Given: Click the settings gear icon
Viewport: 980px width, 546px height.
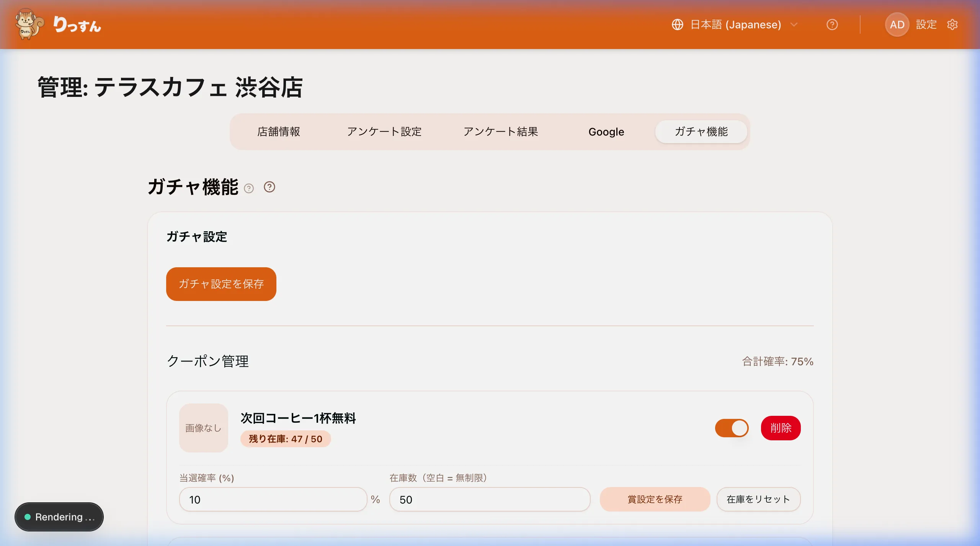Looking at the screenshot, I should [952, 25].
